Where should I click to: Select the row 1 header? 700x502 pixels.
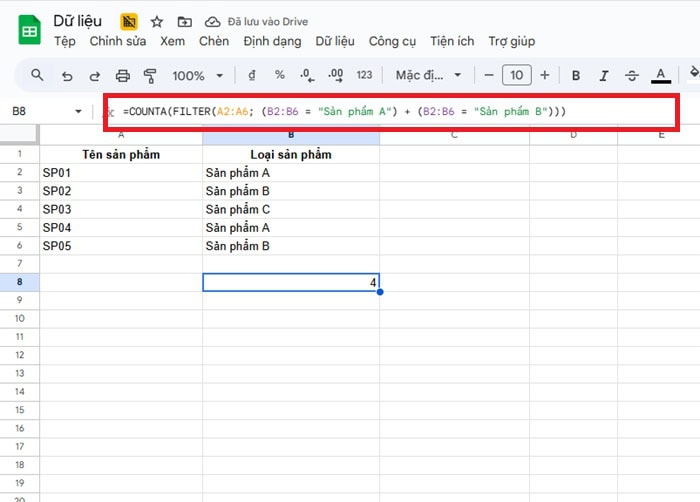click(20, 154)
